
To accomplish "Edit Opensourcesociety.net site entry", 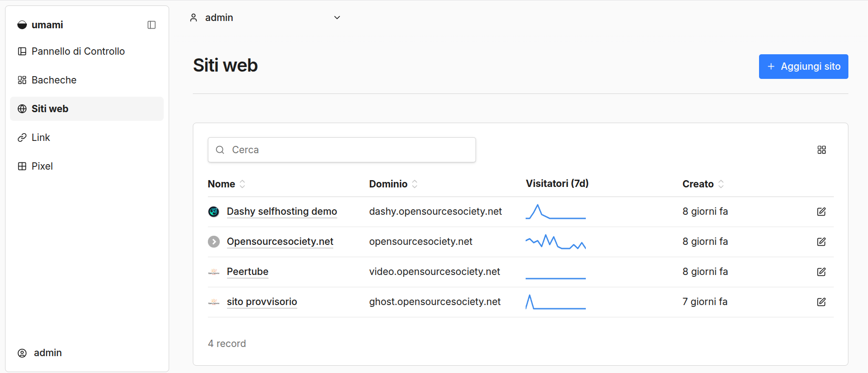I will click(821, 242).
